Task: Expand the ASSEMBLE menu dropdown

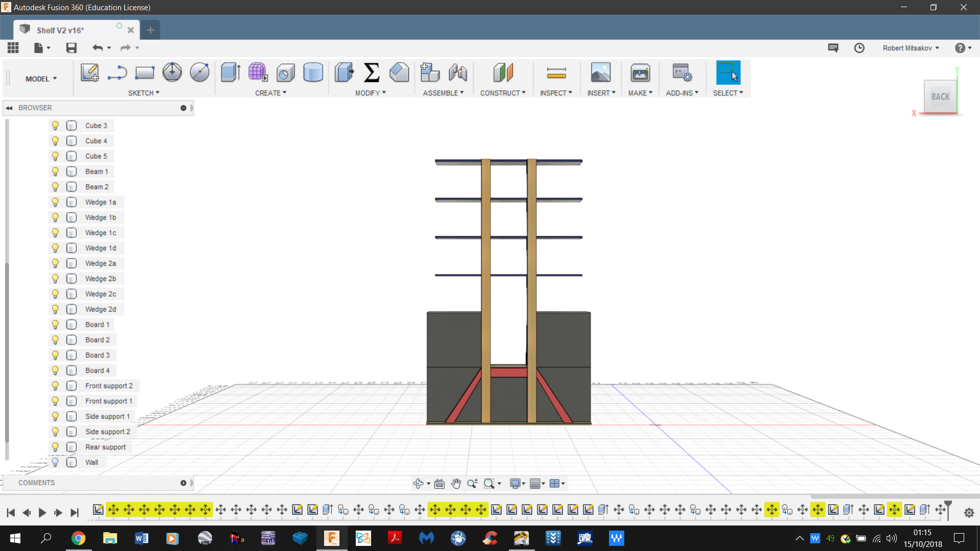Action: [443, 93]
